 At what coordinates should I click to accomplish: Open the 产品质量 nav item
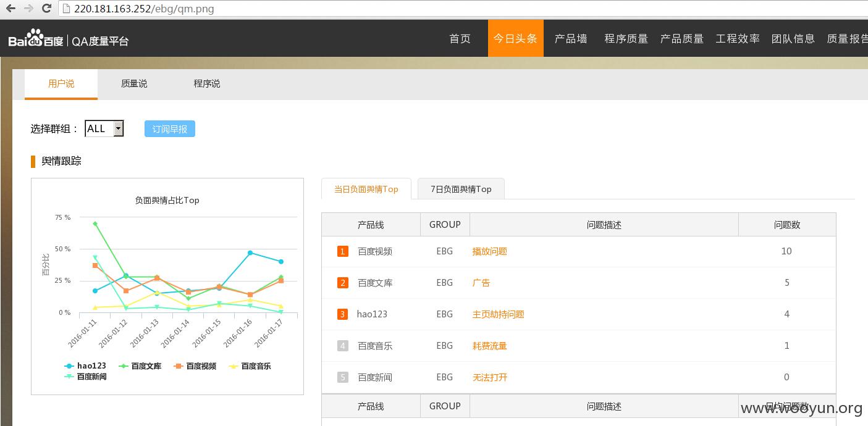[x=682, y=38]
